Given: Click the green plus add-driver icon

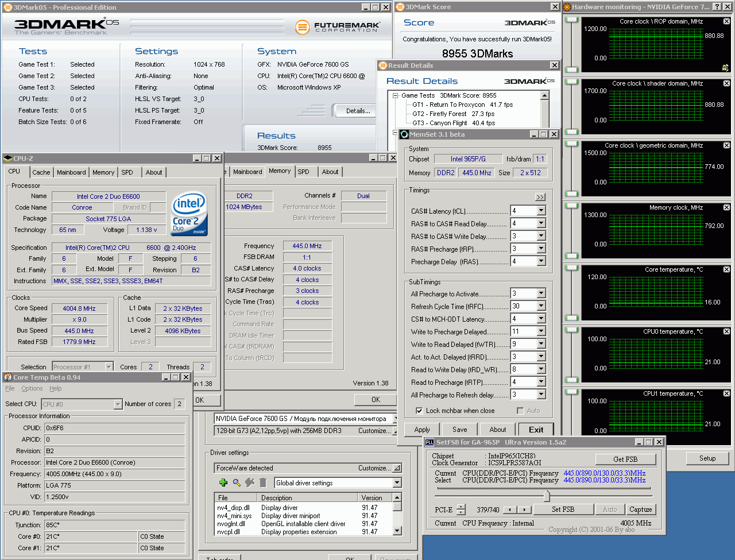Looking at the screenshot, I should click(223, 482).
